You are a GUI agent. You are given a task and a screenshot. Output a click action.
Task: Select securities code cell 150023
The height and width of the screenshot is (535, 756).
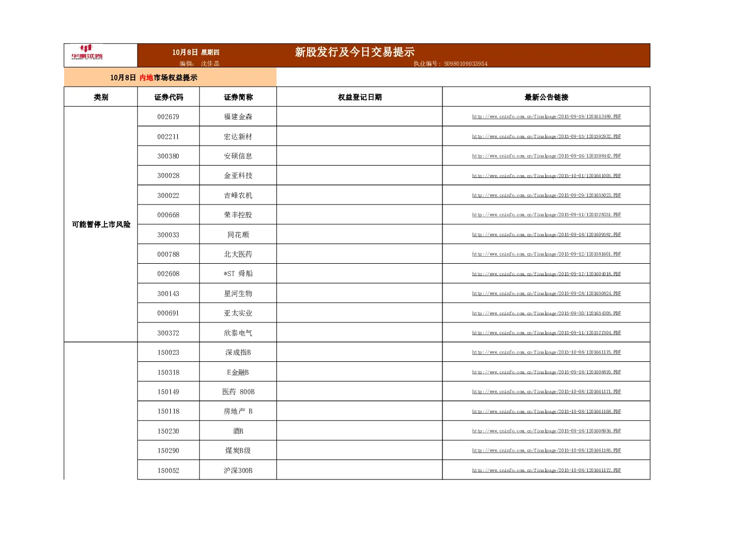169,352
